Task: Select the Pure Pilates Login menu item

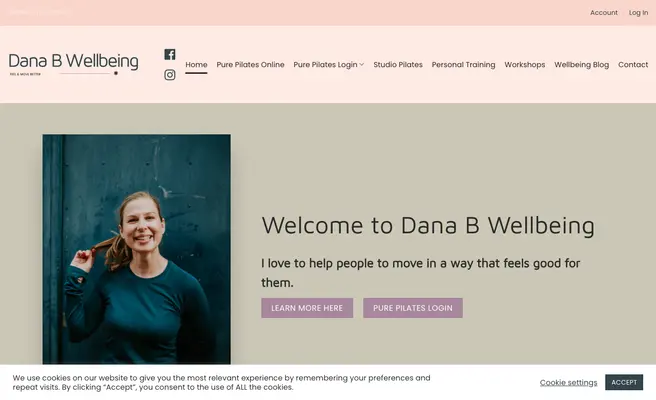Action: [325, 64]
